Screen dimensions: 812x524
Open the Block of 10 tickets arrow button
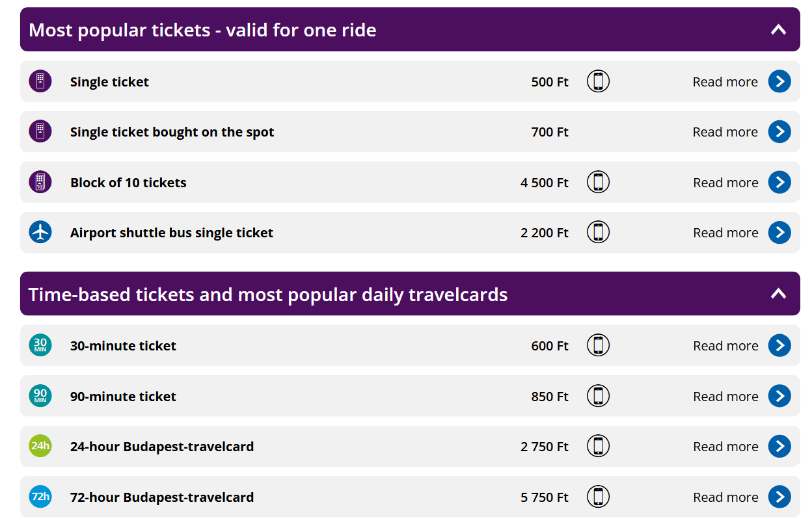pos(779,182)
